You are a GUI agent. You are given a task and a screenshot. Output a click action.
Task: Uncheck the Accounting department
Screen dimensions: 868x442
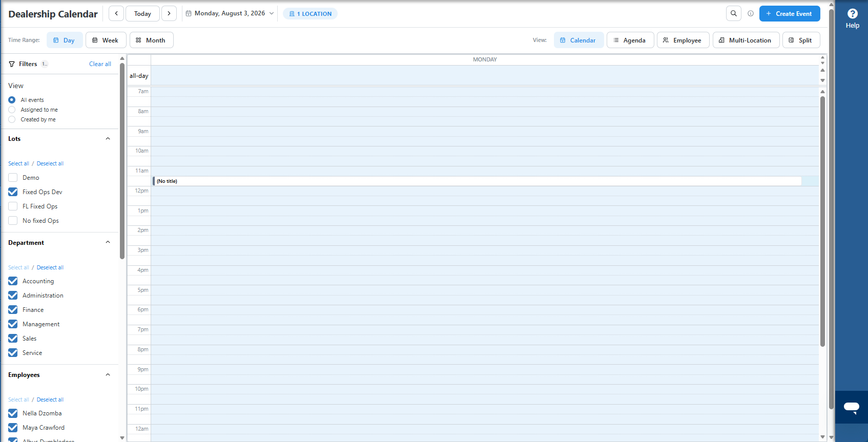(13, 281)
